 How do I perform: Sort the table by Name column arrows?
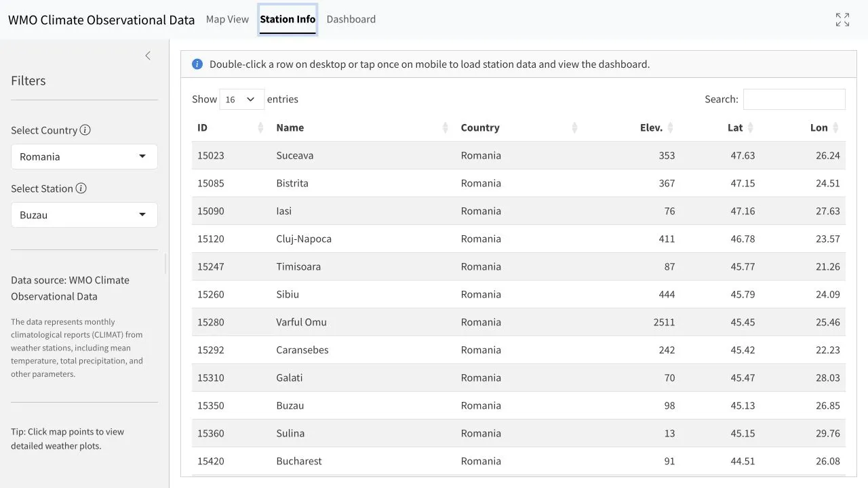pos(446,127)
